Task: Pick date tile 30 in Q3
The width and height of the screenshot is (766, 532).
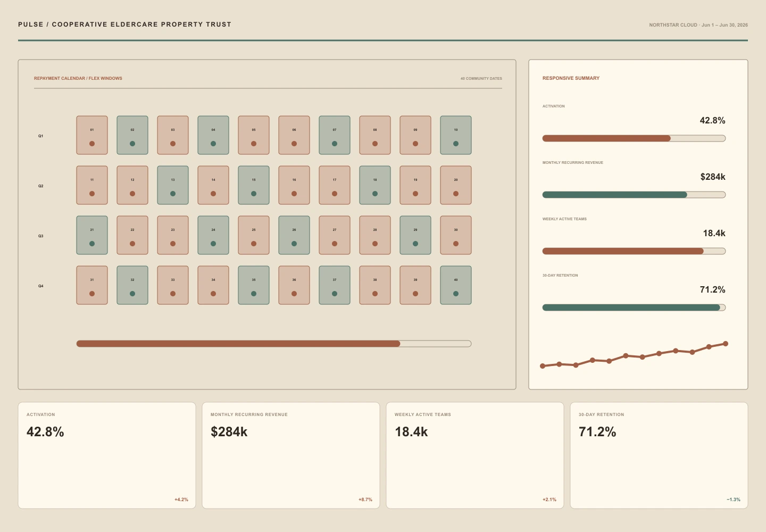Action: coord(456,235)
